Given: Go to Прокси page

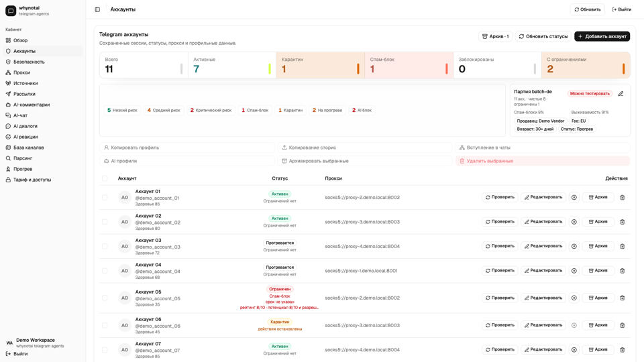Looking at the screenshot, I should [x=43, y=72].
